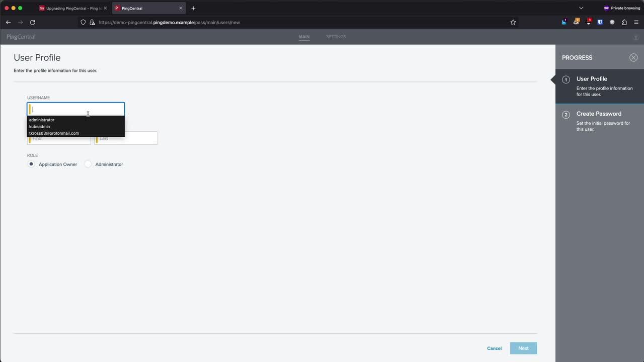This screenshot has height=362, width=644.
Task: Focus the Username input field
Action: tap(76, 109)
